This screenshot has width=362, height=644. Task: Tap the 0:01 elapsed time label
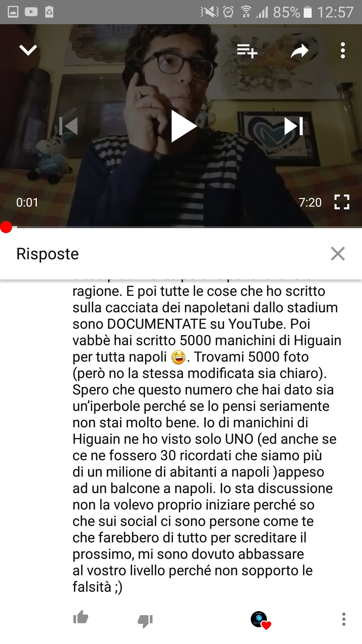[x=27, y=203]
